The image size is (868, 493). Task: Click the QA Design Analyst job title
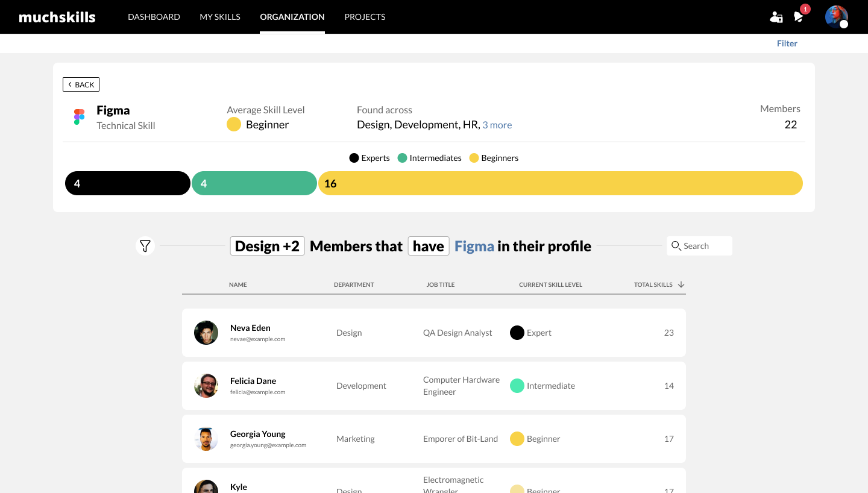pos(458,333)
